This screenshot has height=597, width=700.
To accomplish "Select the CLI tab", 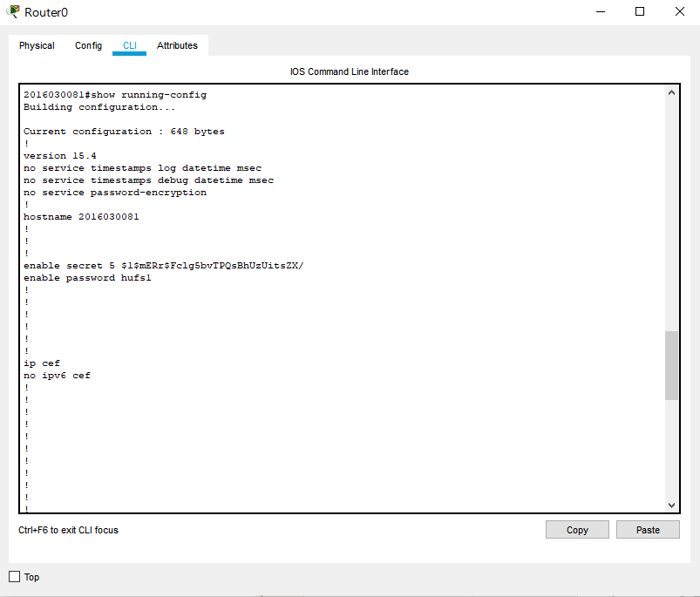I will [130, 45].
